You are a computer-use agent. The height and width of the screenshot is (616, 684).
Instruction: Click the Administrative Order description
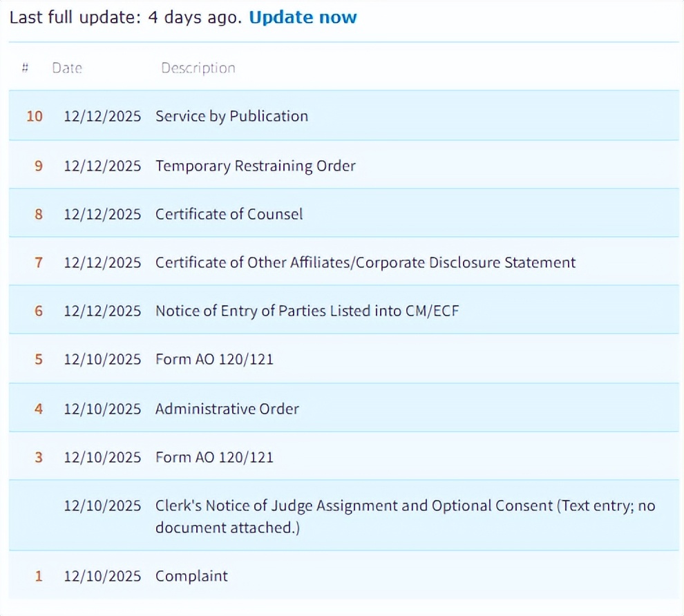click(227, 409)
